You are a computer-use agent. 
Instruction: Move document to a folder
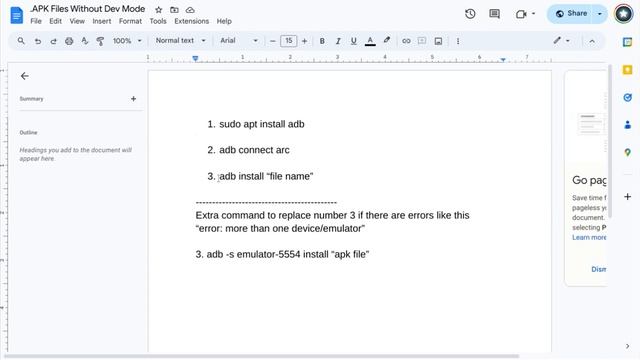coord(174,10)
